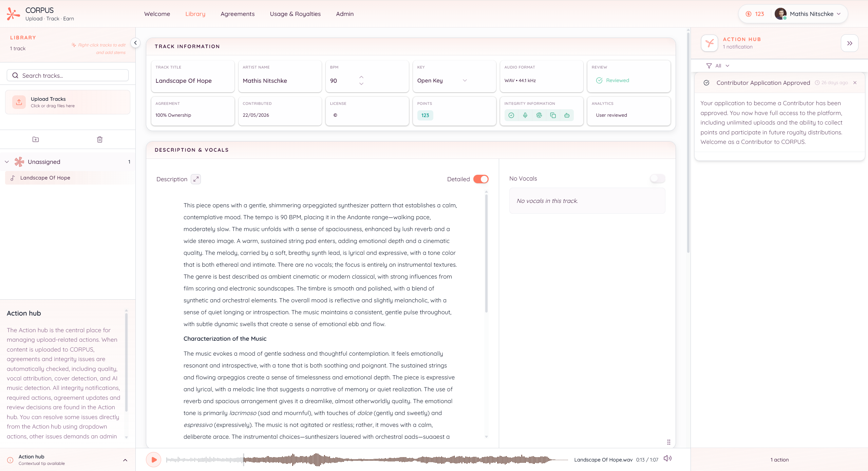
Task: Click the Artist Name field Mathis Nitschke
Action: [x=265, y=81]
